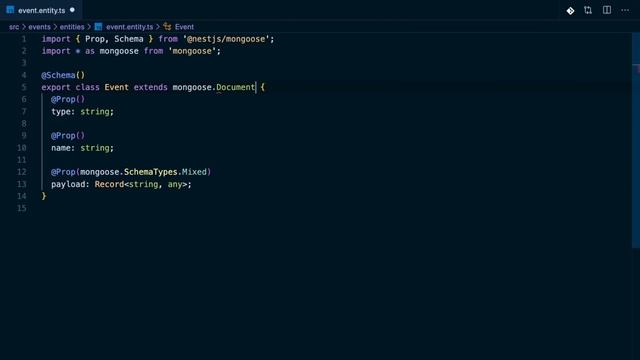This screenshot has height=360, width=640.
Task: Expand the breadcrumb chevron after 'src'
Action: [x=24, y=27]
